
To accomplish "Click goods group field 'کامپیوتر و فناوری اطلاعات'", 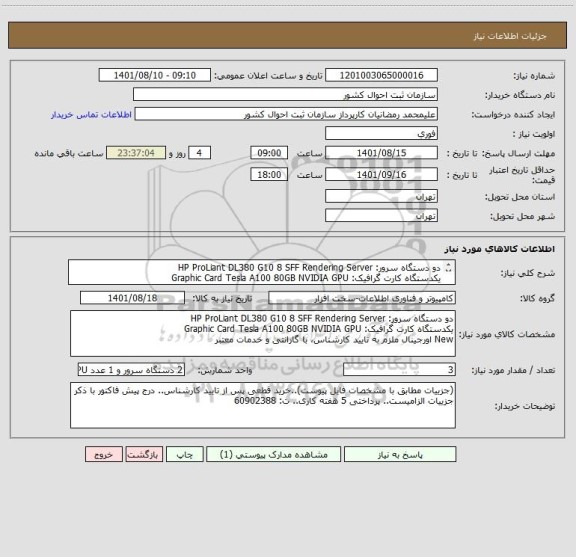I will tap(362, 298).
